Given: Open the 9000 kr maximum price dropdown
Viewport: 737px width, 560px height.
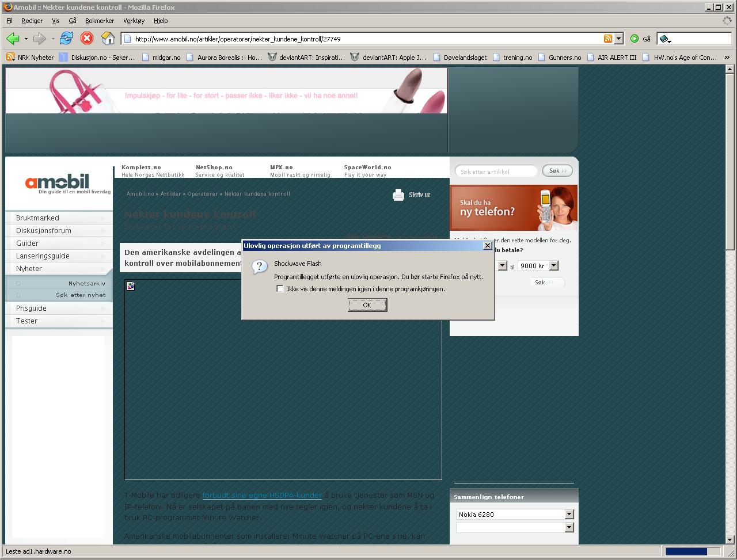Looking at the screenshot, I should 554,265.
